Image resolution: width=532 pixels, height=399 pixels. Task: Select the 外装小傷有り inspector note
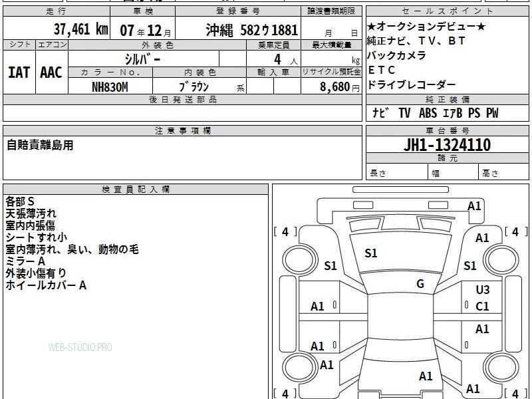[x=36, y=273]
